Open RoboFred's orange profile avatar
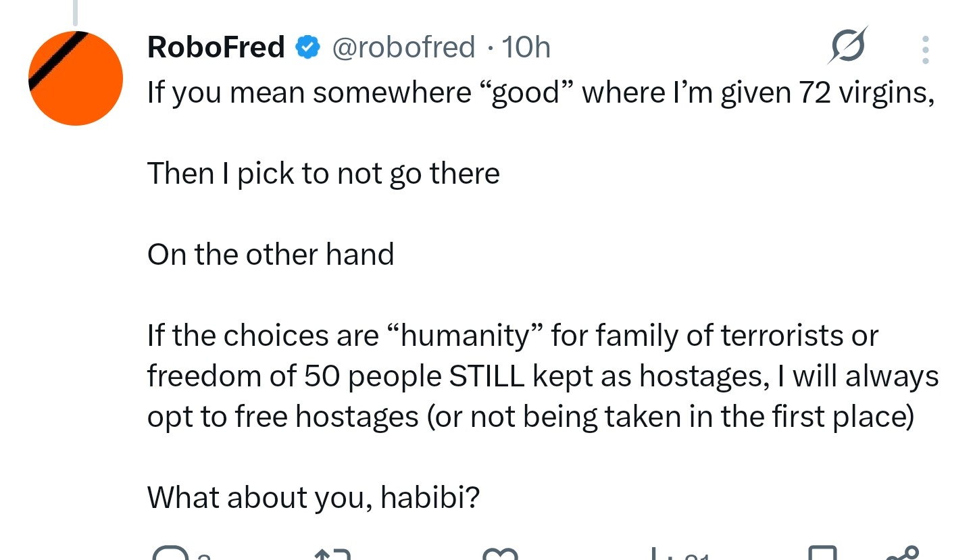This screenshot has width=973, height=560. [76, 78]
